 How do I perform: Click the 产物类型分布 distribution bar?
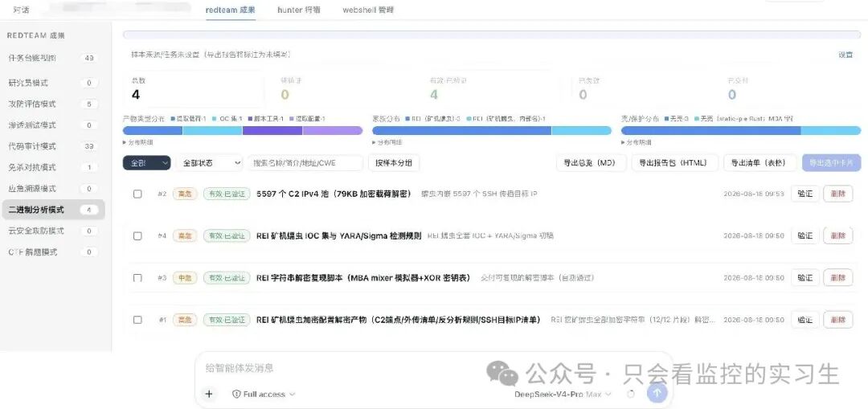(243, 131)
